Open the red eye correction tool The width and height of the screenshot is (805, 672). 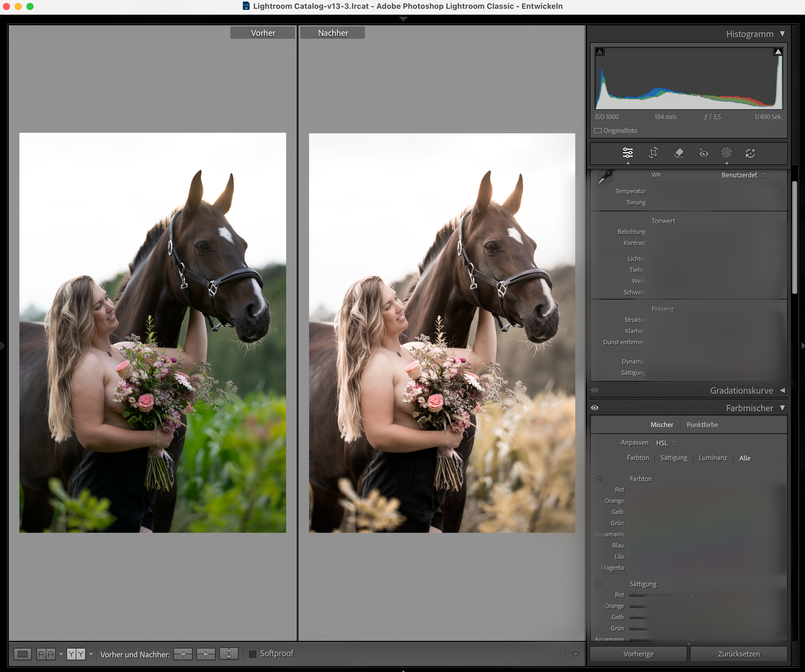(703, 153)
